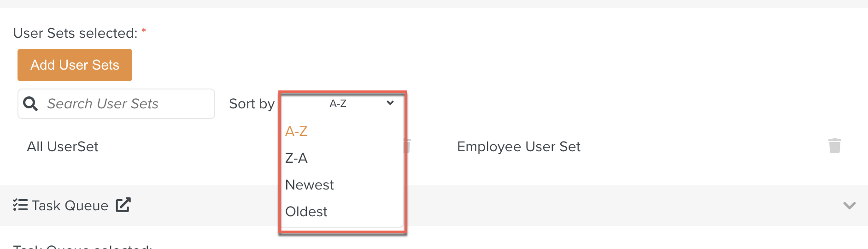868x249 pixels.
Task: Select the Employee User Set entry
Action: pyautogui.click(x=518, y=147)
